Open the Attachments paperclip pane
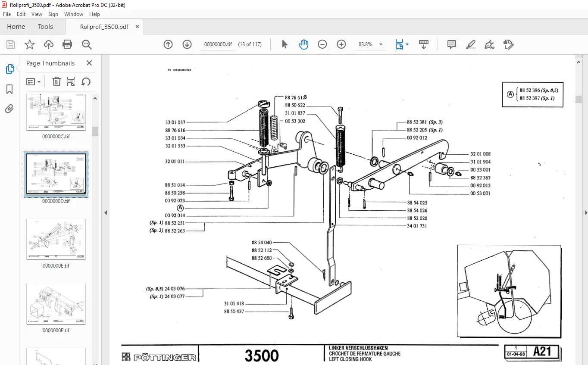 tap(9, 109)
